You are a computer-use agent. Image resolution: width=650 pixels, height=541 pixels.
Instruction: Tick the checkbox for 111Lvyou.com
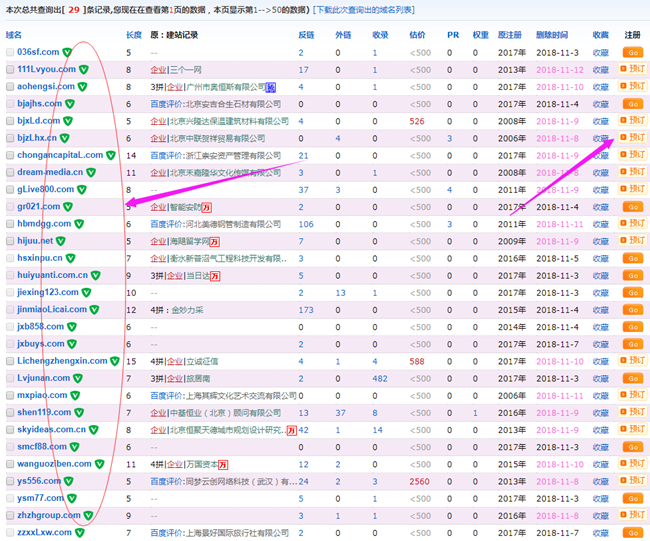(x=9, y=70)
